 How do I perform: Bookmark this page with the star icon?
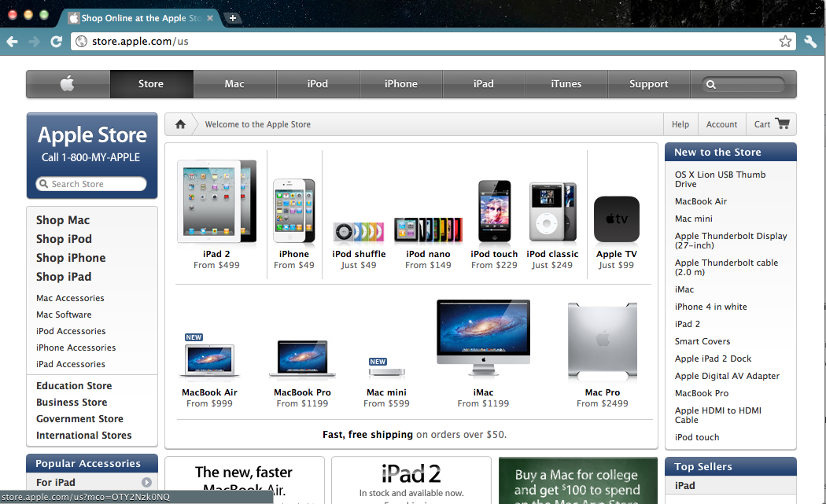(x=785, y=41)
